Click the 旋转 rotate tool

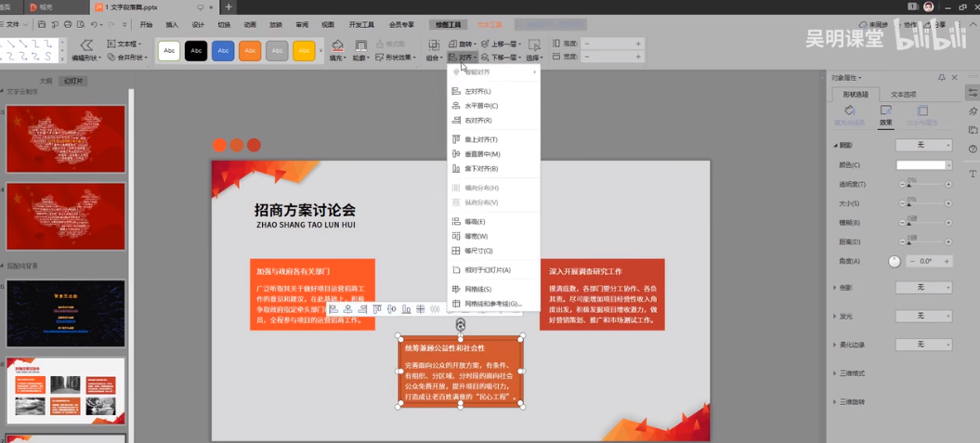[x=463, y=44]
